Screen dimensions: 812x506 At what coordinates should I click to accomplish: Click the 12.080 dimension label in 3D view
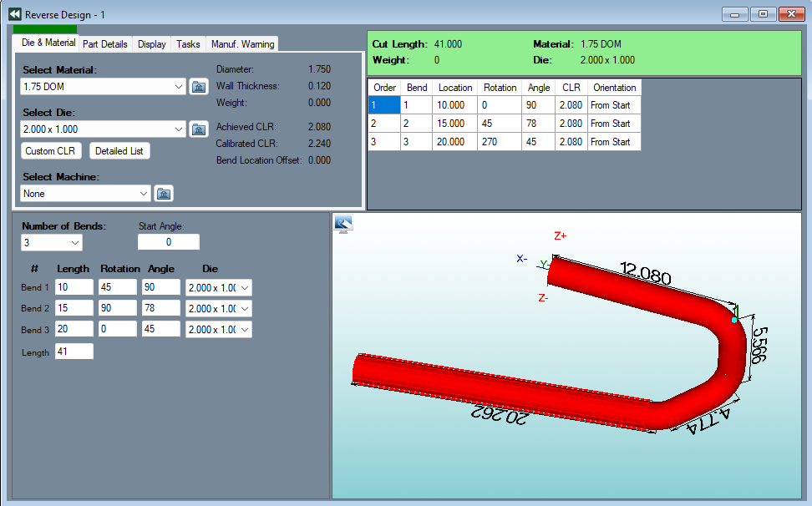point(645,273)
